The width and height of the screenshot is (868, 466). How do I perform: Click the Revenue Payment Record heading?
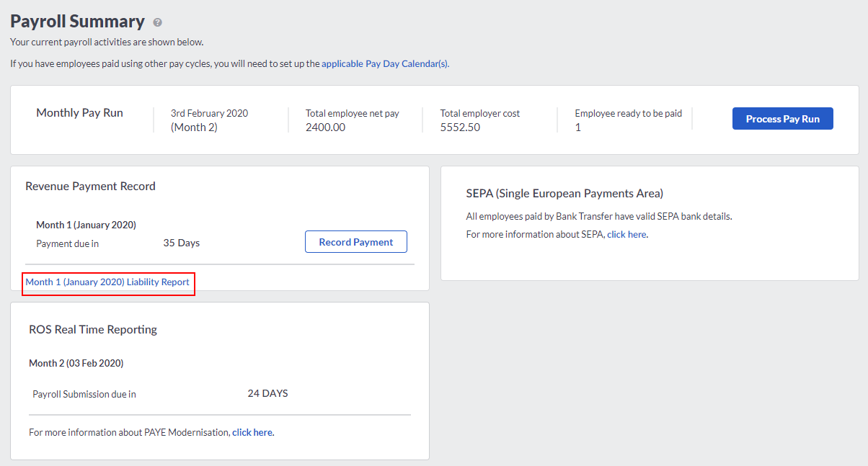point(90,187)
